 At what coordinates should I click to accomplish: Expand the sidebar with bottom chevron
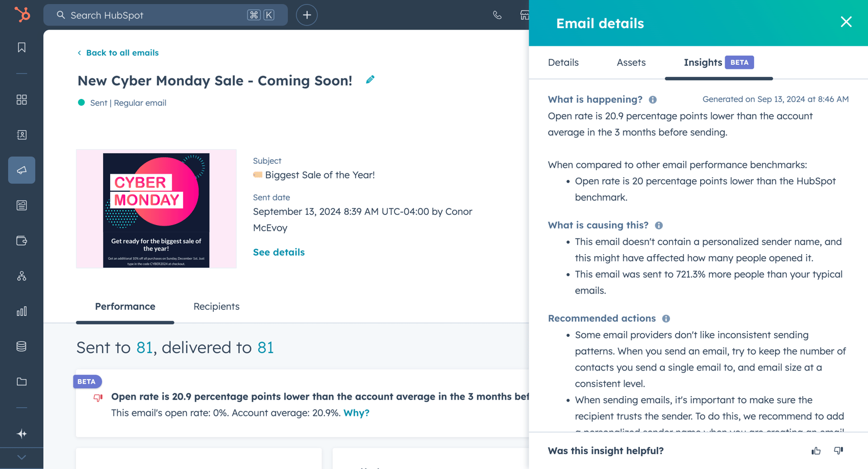coord(21,457)
